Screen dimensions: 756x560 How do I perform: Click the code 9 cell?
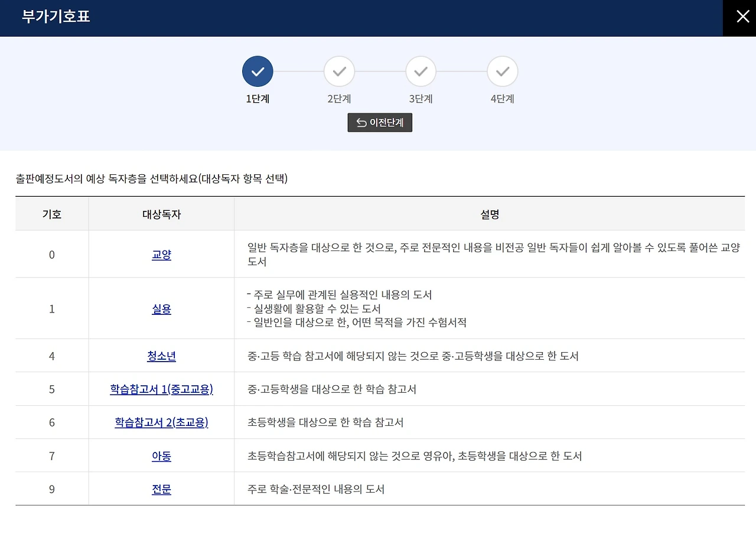(52, 489)
